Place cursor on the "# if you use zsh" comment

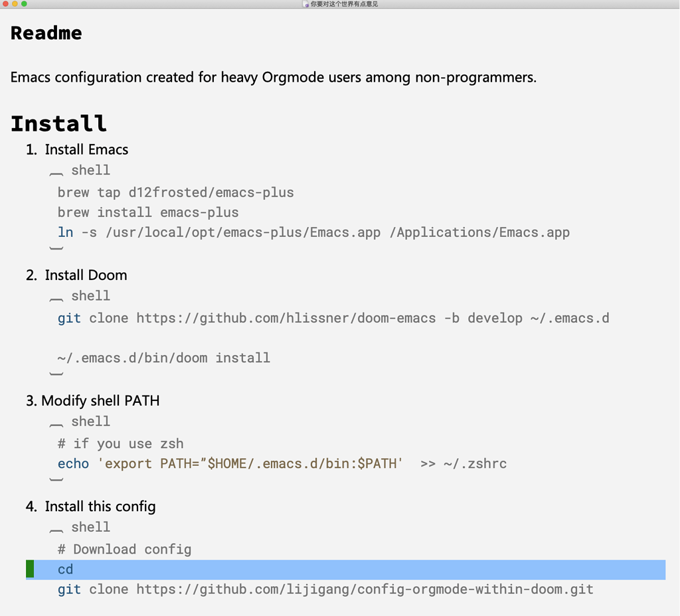[x=120, y=443]
